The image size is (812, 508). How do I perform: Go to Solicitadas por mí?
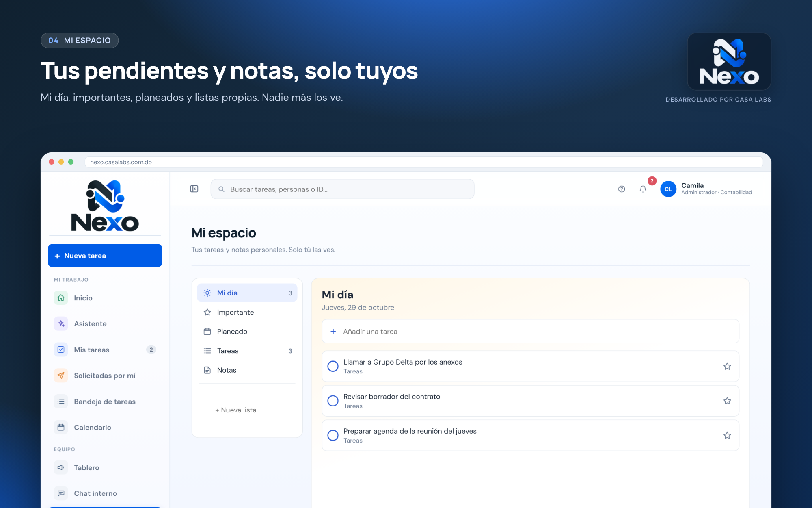105,376
